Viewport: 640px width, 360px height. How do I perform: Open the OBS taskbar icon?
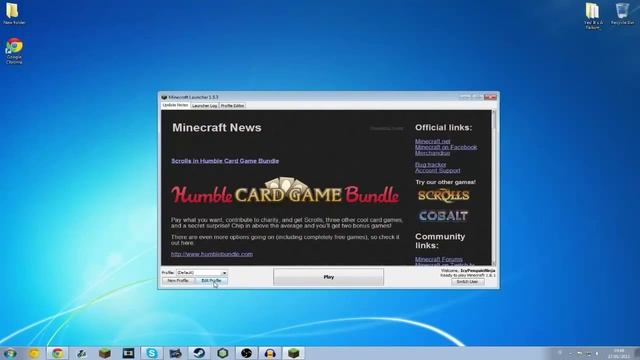pyautogui.click(x=246, y=353)
